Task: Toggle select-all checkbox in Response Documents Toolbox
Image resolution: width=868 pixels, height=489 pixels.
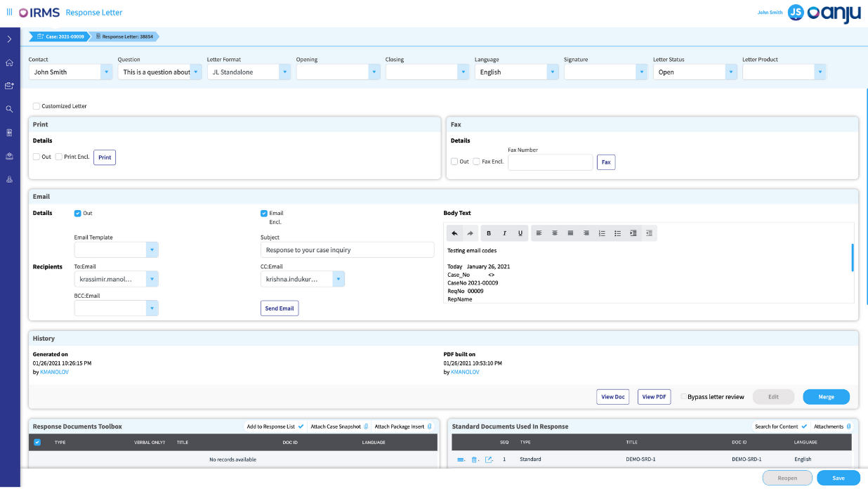Action: [x=37, y=442]
